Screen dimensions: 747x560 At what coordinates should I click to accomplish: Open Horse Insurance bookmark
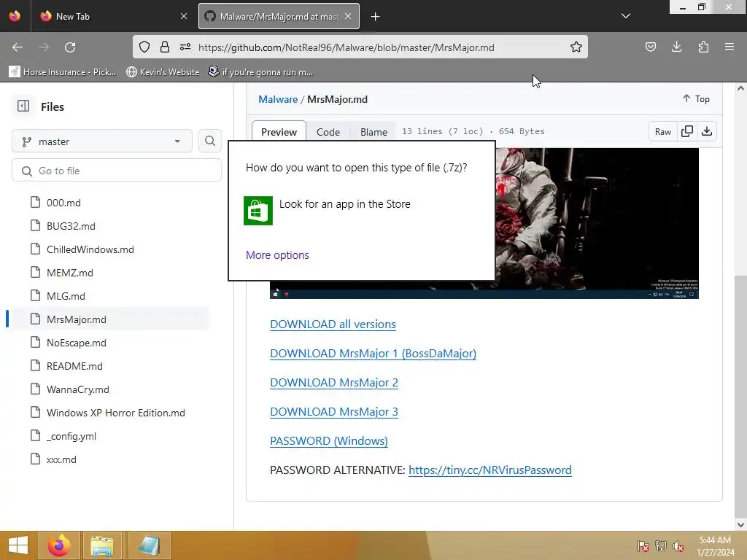point(63,72)
